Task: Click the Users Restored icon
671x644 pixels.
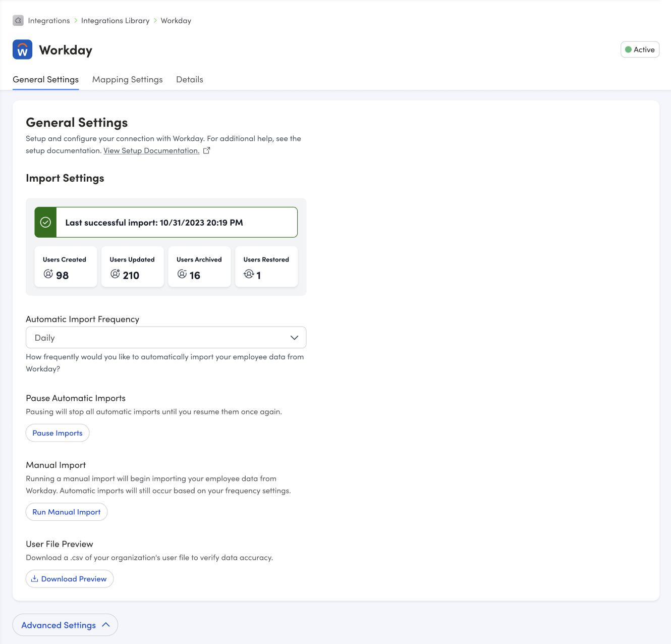Action: [x=249, y=274]
